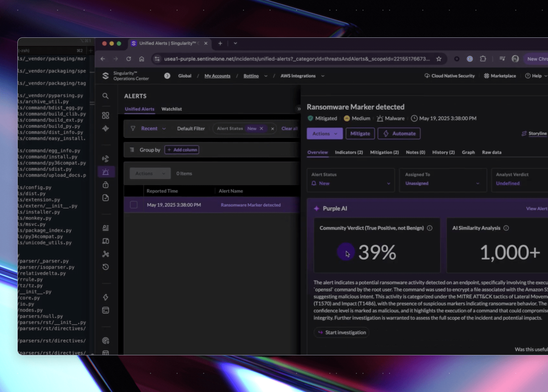
Task: Click info icon beside Community Verdict
Action: 430,228
